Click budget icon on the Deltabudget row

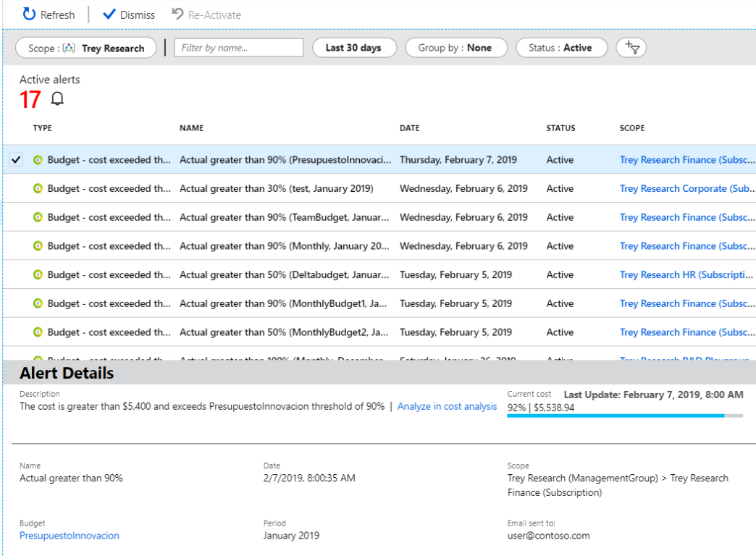(x=38, y=275)
